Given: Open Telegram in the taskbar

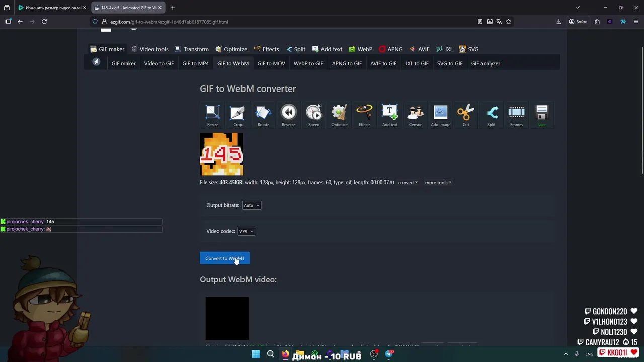Looking at the screenshot, I should [x=389, y=354].
